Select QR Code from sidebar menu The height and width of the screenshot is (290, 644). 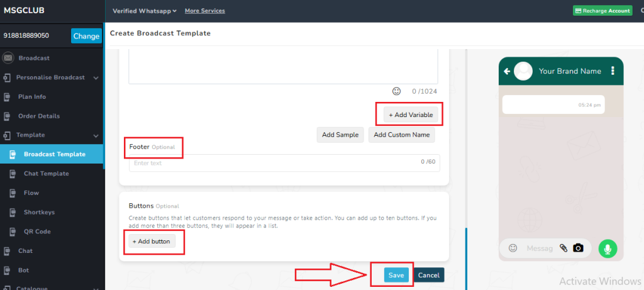37,231
